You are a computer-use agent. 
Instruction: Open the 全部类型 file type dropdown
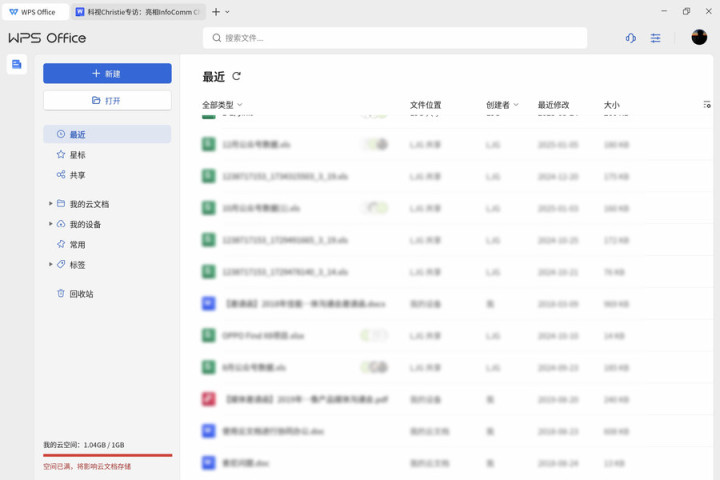click(222, 105)
